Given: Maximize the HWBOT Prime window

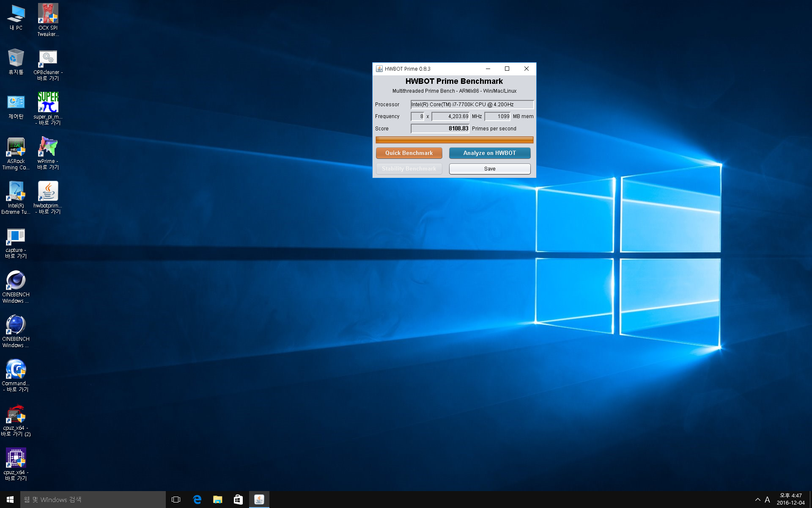Looking at the screenshot, I should pos(507,69).
